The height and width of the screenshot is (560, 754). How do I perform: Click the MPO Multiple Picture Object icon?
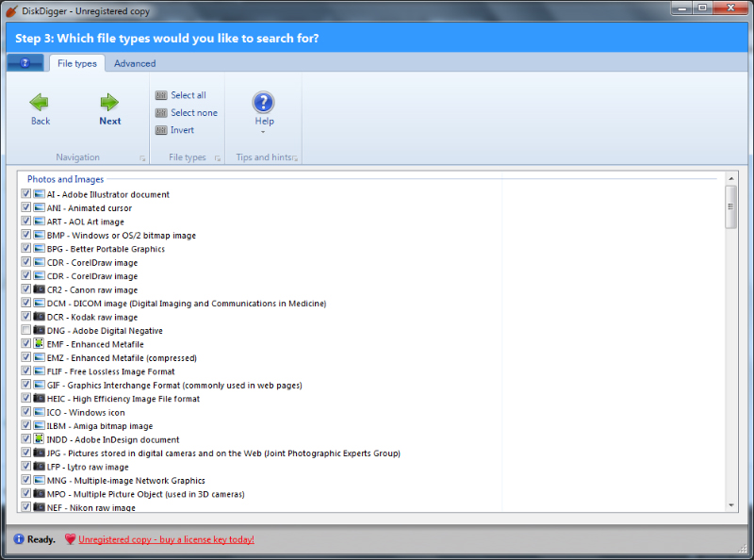coord(39,493)
